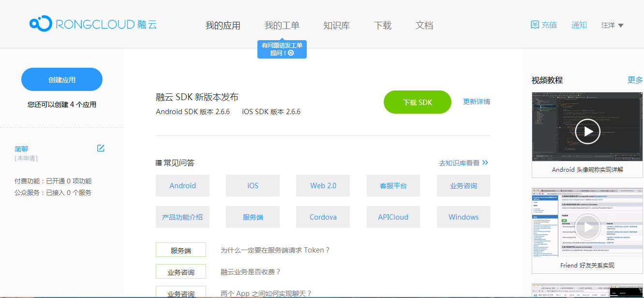Select the Android FAQ category
The height and width of the screenshot is (298, 644).
[182, 186]
